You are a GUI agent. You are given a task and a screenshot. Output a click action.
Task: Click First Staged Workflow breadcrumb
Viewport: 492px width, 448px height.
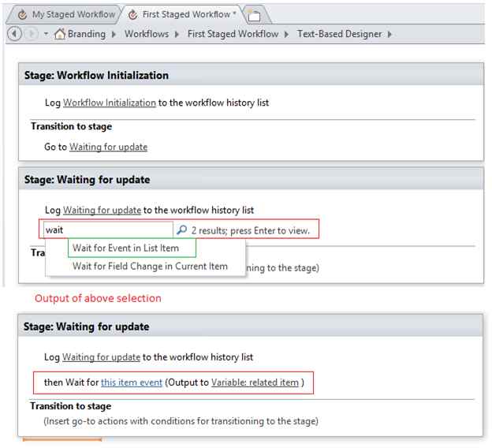[233, 34]
